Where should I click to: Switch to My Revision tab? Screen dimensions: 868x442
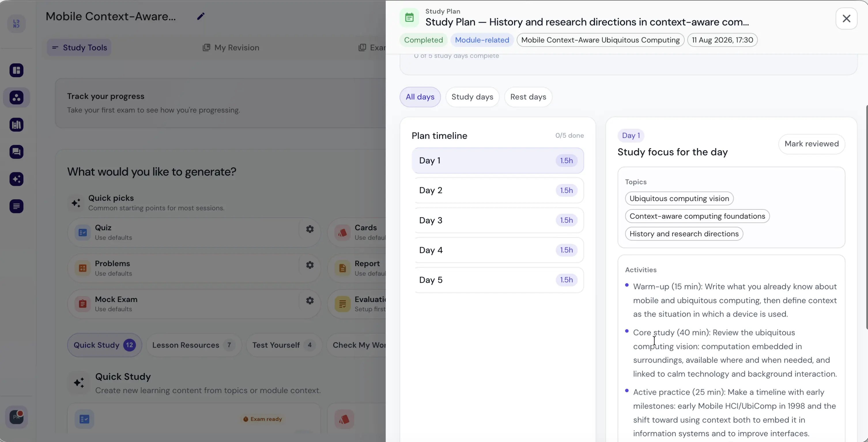click(x=231, y=48)
